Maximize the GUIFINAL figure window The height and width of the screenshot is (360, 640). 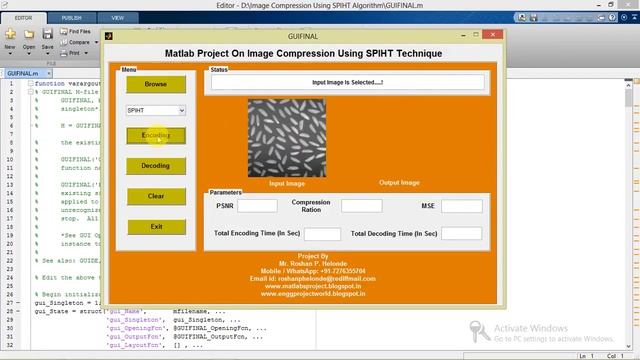[x=476, y=35]
